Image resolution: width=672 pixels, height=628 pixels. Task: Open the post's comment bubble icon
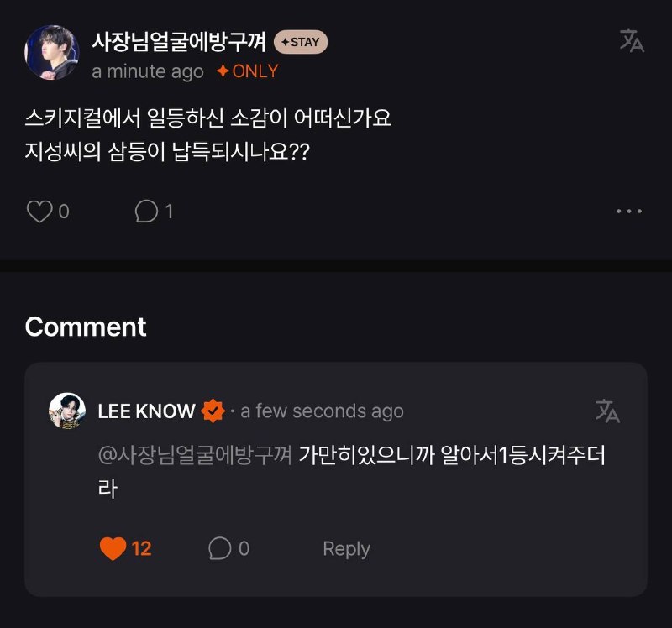146,212
